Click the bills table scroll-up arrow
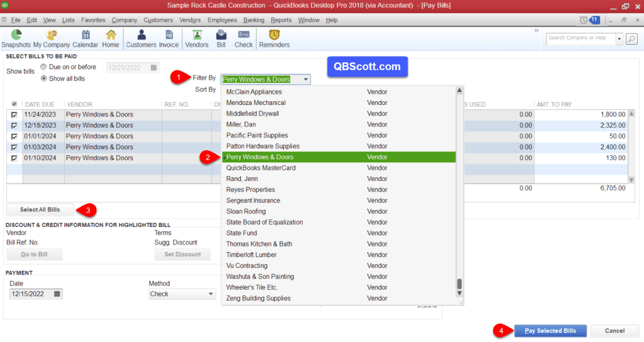This screenshot has height=342, width=644. (631, 113)
